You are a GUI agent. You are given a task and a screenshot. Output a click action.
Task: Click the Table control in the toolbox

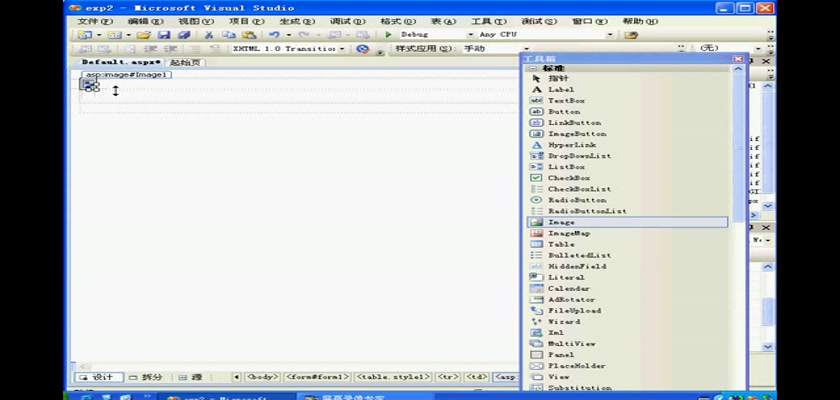click(560, 244)
